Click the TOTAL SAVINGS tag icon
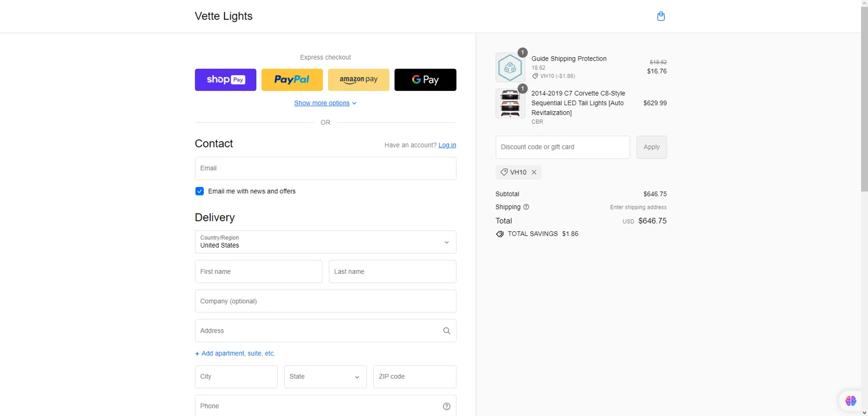868x416 pixels. 500,234
